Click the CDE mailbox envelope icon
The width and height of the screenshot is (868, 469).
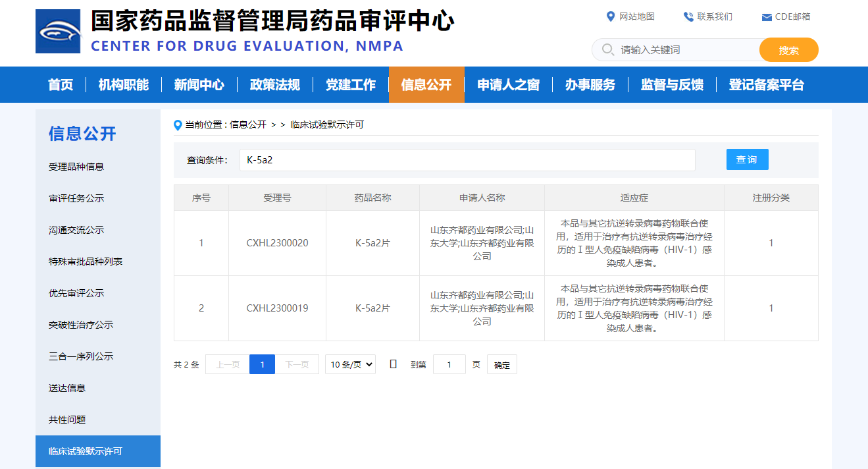[766, 17]
